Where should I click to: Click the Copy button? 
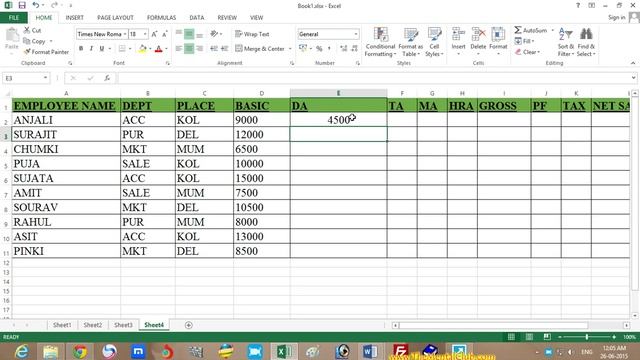34,41
